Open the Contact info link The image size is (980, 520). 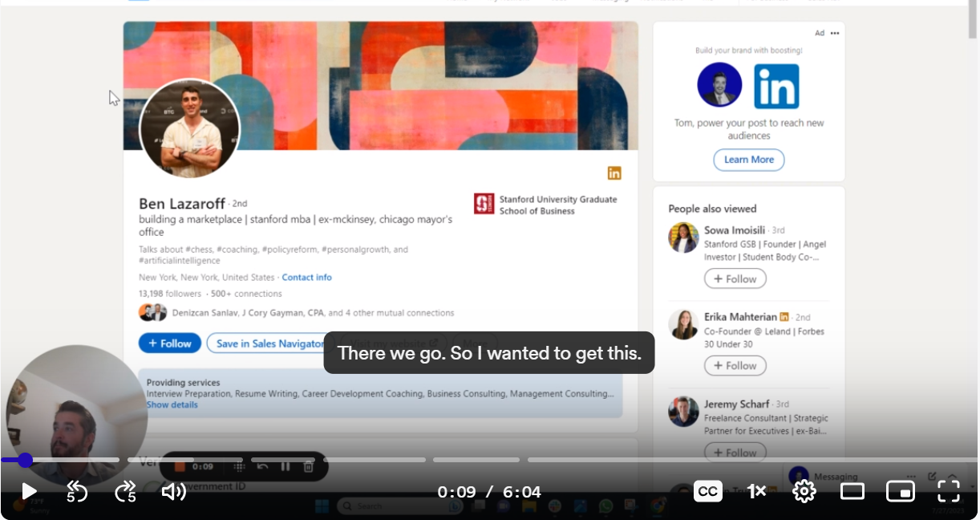[x=306, y=278]
